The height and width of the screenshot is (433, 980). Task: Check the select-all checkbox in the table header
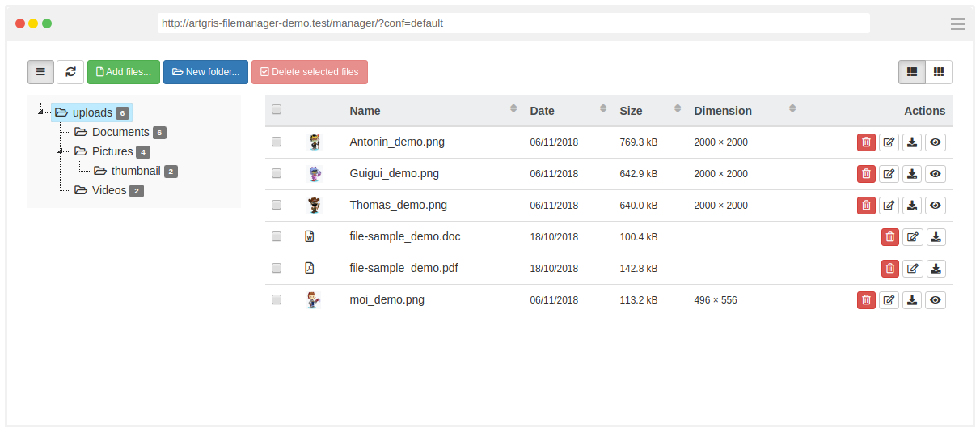[x=277, y=110]
